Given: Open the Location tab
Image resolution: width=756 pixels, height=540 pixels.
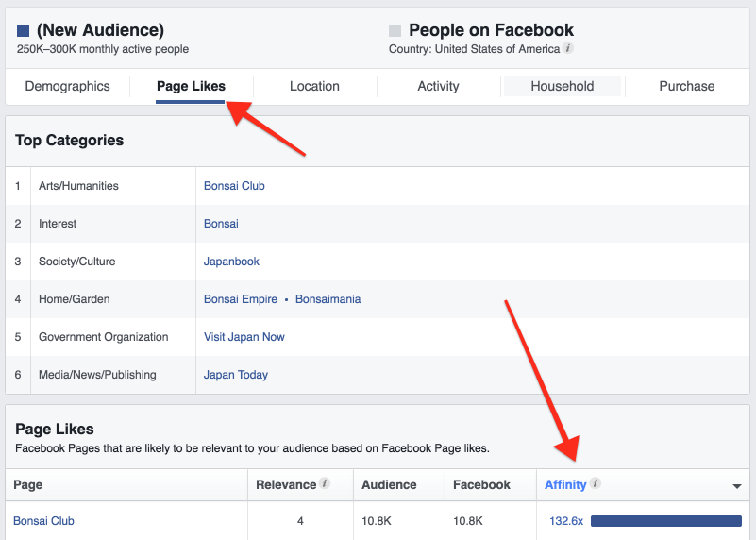Looking at the screenshot, I should [x=314, y=86].
